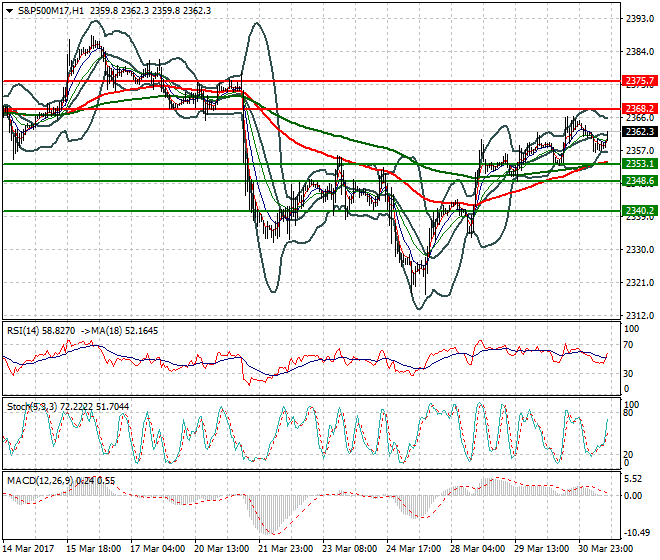Click the 28 Mar 04:00 time axis label
Screen dimensions: 660x560
click(477, 549)
